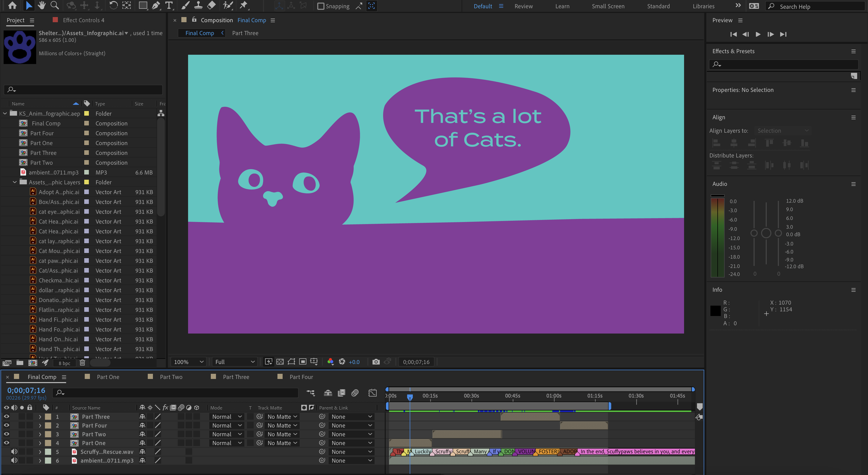This screenshot has width=868, height=475.
Task: Select the Roto Brush tool
Action: pyautogui.click(x=228, y=5)
